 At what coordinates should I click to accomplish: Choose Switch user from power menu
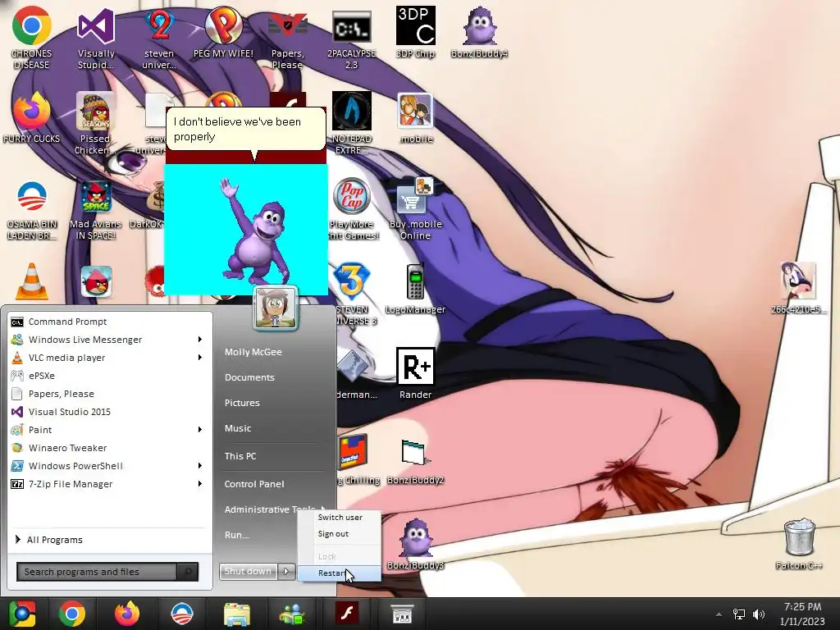click(340, 517)
